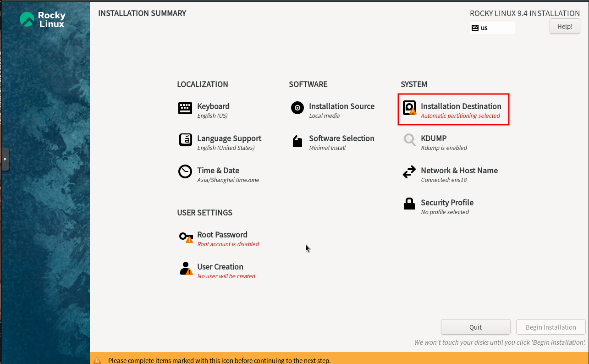Open the 'Minimal Install' software selection text

(327, 148)
